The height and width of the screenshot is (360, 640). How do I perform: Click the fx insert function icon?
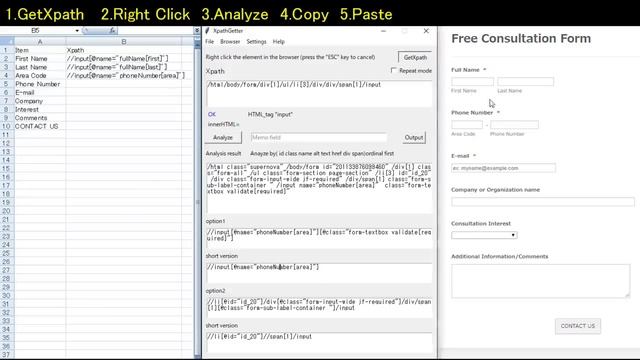(112, 31)
